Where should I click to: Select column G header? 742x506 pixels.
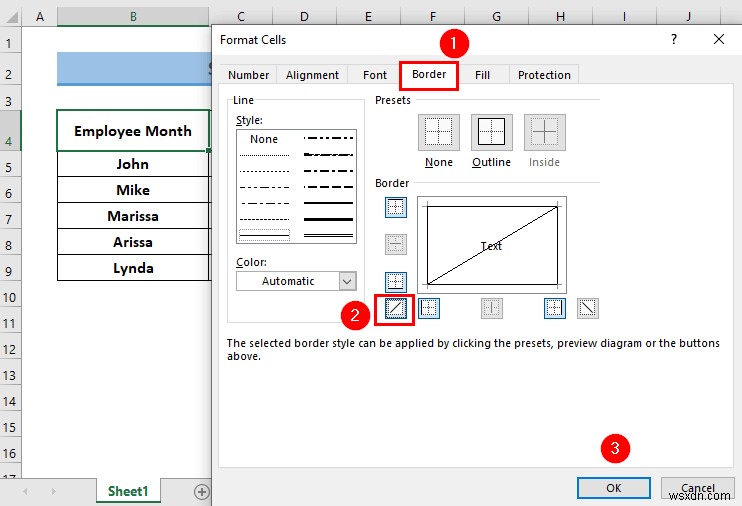[496, 17]
